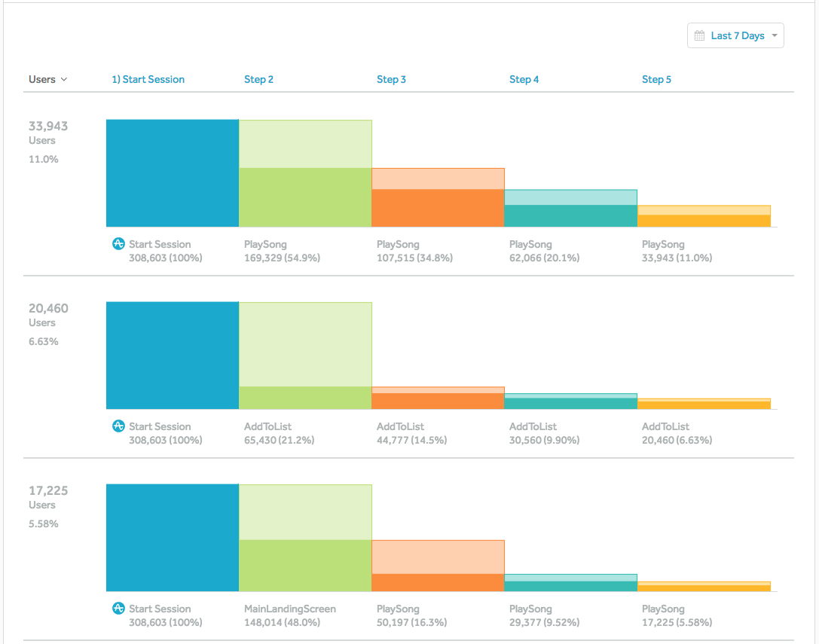Click the calendar icon in date picker
This screenshot has width=819, height=644.
click(699, 35)
